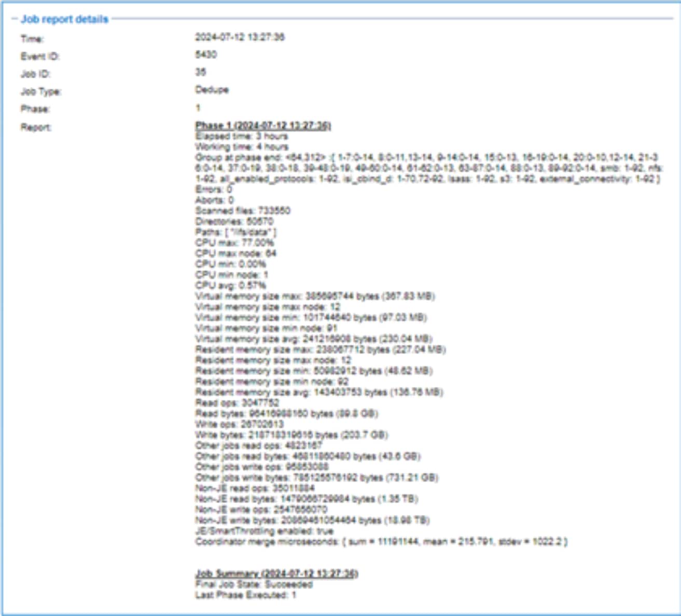Viewport: 681px width, 616px height.
Task: Click "Virtual memory size max node: 12"
Action: point(268,307)
